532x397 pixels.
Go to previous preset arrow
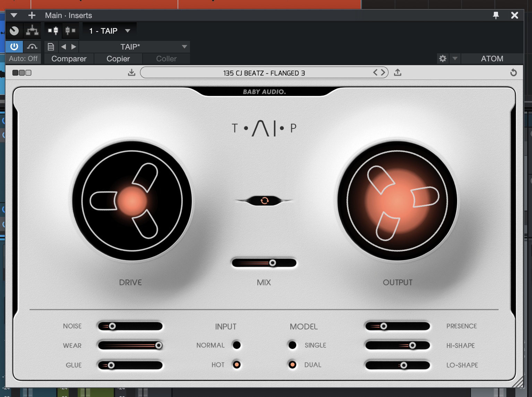coord(63,46)
